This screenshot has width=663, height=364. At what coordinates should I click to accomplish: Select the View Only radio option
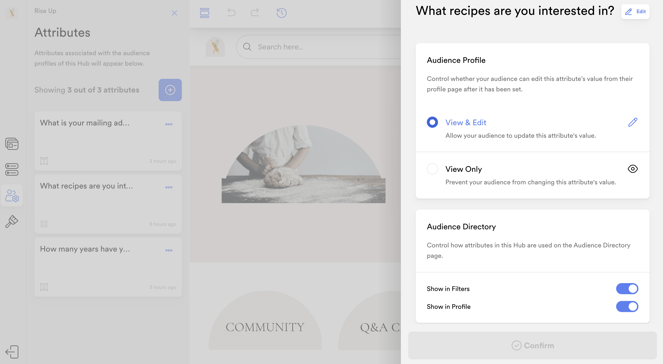click(432, 169)
